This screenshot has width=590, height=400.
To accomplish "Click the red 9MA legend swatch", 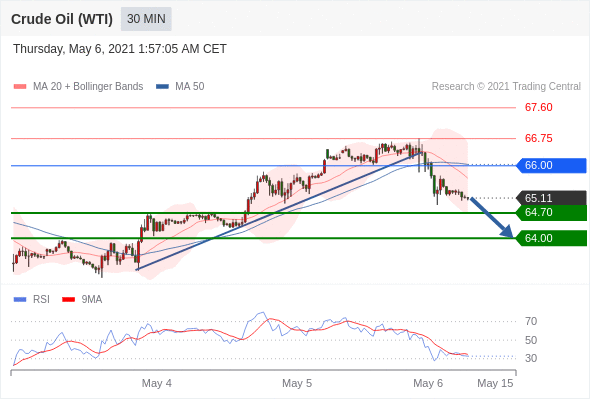I will coord(68,300).
